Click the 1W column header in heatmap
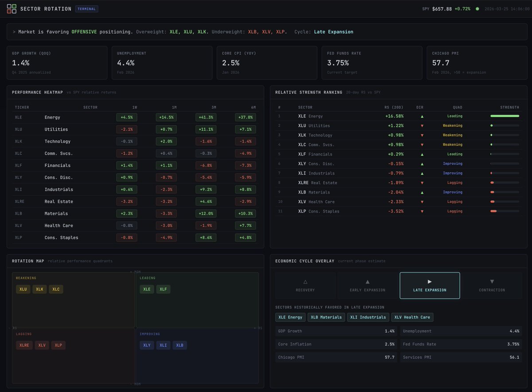Image resolution: width=532 pixels, height=392 pixels. [x=135, y=107]
